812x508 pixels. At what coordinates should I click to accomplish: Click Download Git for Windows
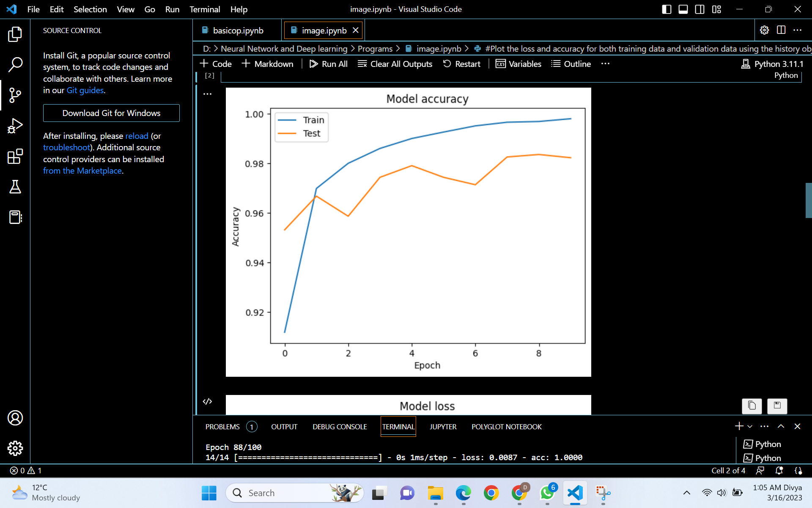click(x=111, y=113)
